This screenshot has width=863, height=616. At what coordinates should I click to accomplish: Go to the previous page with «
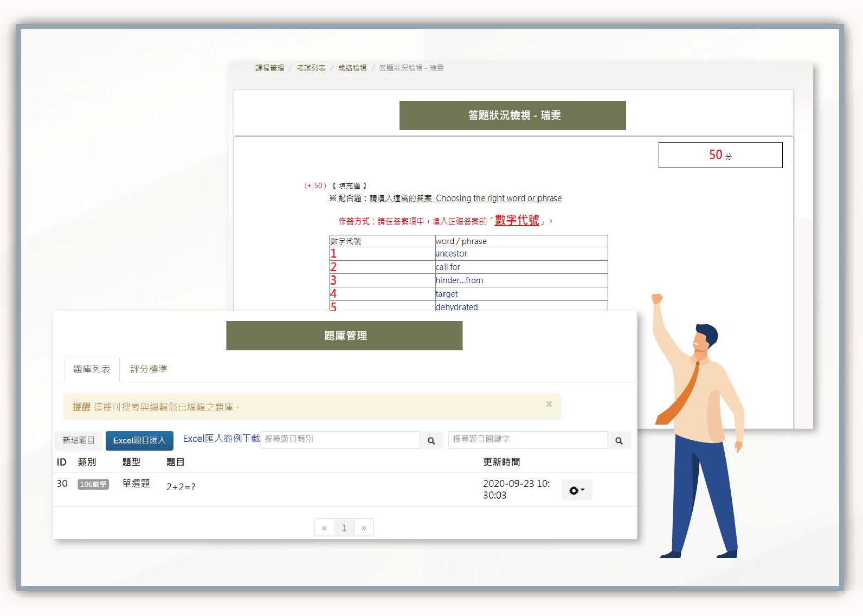[324, 528]
